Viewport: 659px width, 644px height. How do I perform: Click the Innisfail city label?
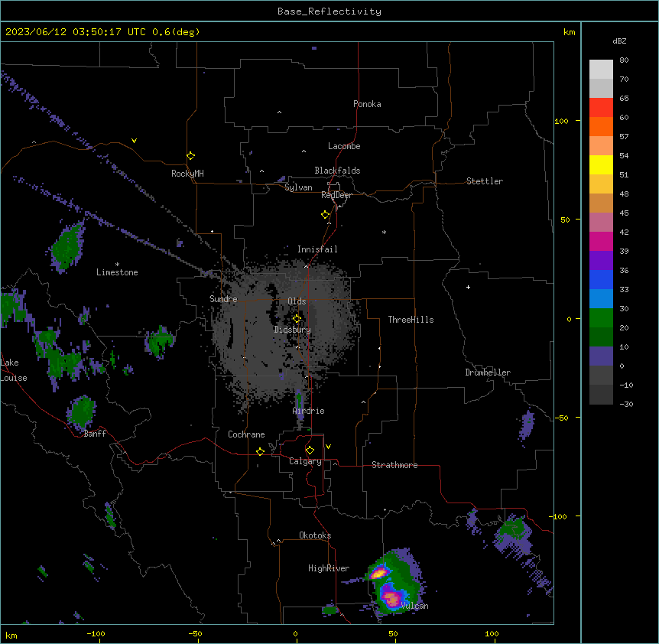(317, 249)
